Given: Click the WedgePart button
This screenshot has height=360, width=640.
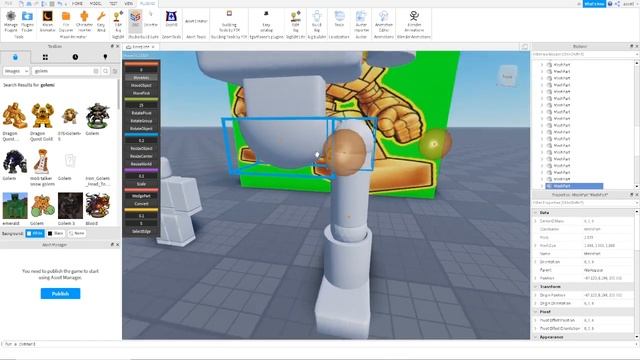Looking at the screenshot, I should (x=141, y=196).
